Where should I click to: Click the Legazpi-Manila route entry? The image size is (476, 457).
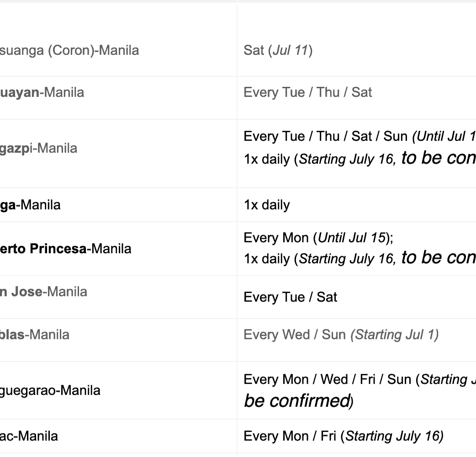click(38, 148)
